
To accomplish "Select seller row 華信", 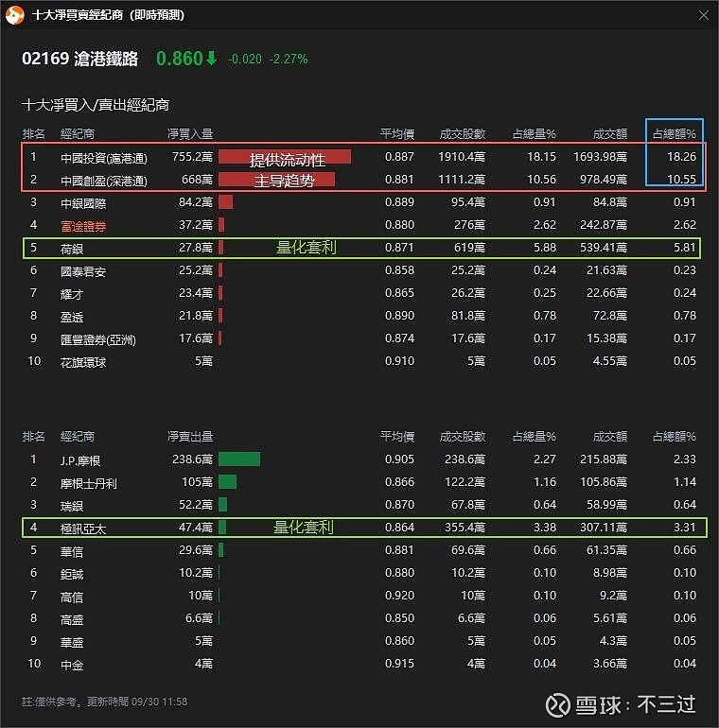I will (x=359, y=550).
